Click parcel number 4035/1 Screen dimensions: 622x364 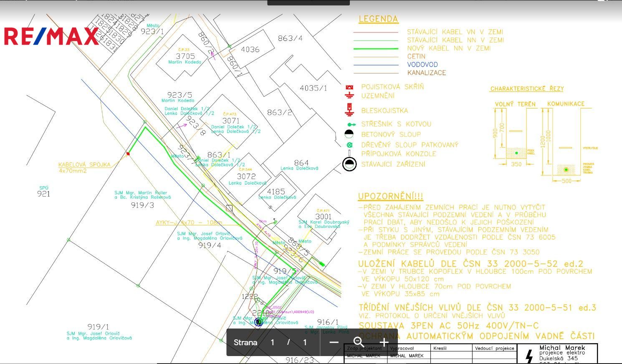click(x=314, y=88)
